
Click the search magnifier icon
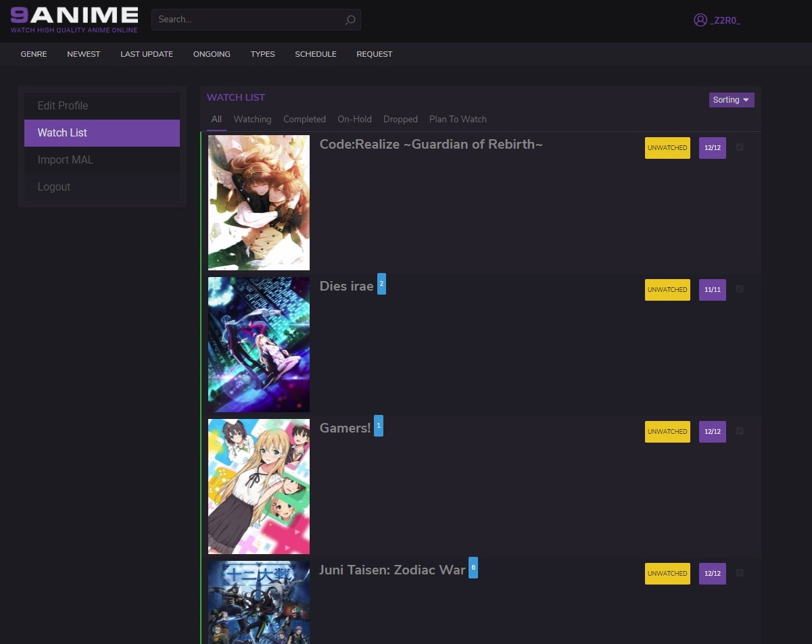click(350, 20)
